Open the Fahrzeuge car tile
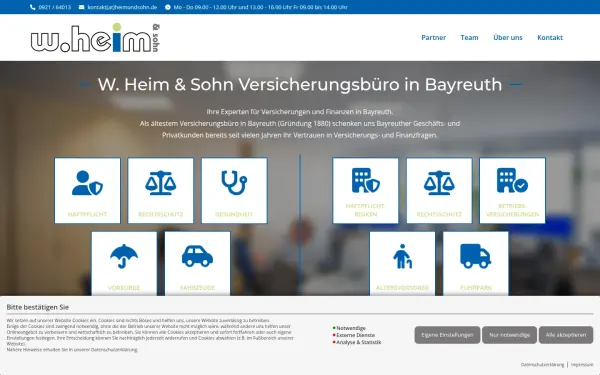 pyautogui.click(x=197, y=263)
